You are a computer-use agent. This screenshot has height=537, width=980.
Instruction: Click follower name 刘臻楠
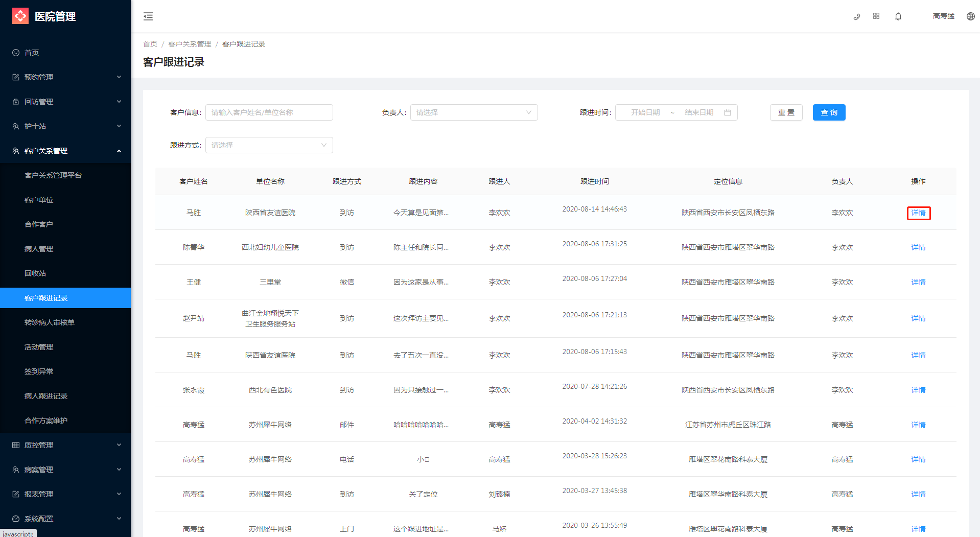499,494
